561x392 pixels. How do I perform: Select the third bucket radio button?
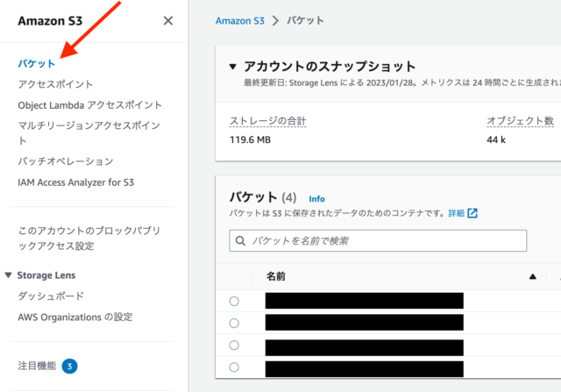coord(234,346)
